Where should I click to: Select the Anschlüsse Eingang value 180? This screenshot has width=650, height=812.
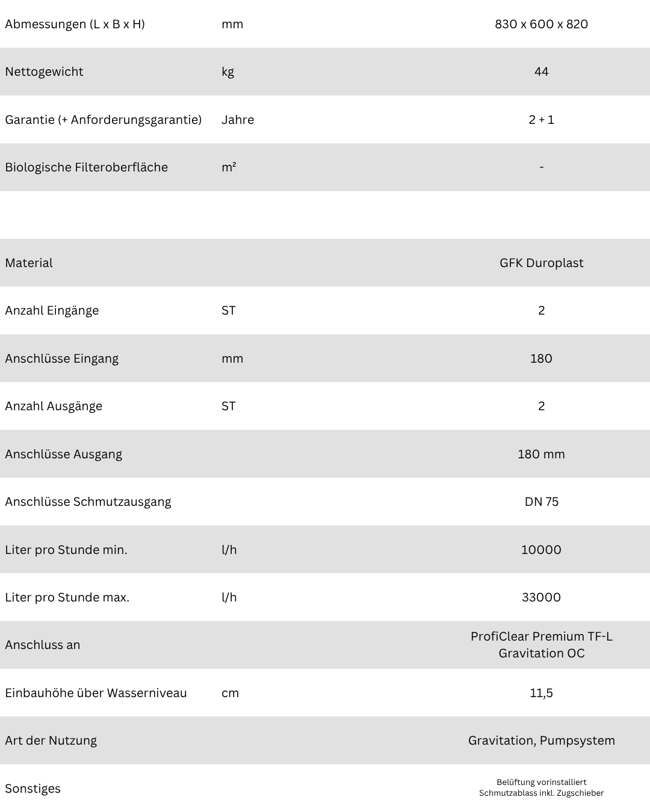point(541,358)
